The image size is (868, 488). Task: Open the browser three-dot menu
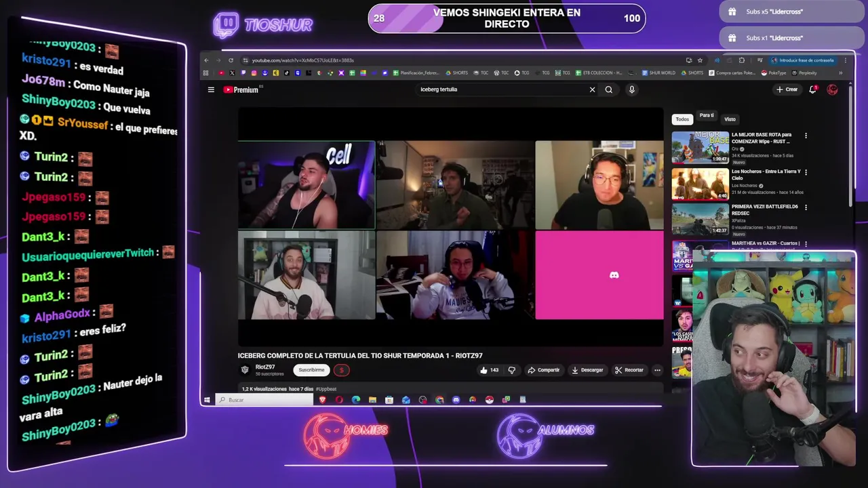(x=845, y=60)
